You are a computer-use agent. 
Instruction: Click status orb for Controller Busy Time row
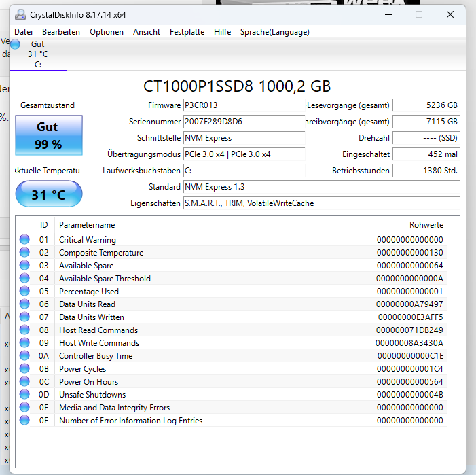(24, 355)
